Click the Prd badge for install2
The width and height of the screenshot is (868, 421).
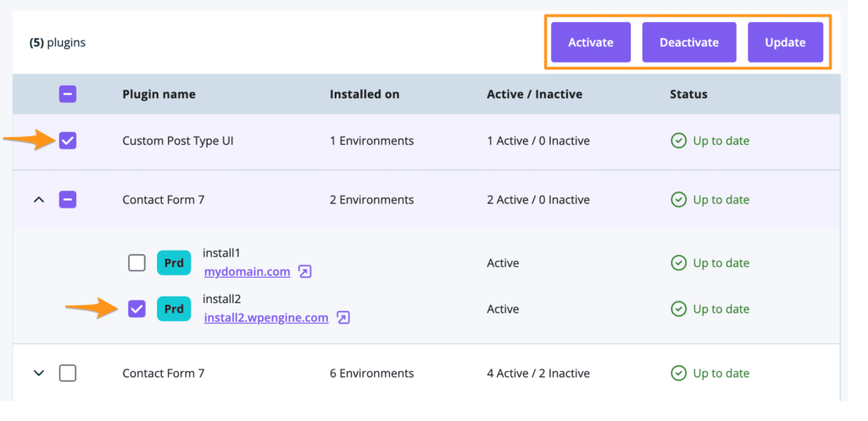174,309
